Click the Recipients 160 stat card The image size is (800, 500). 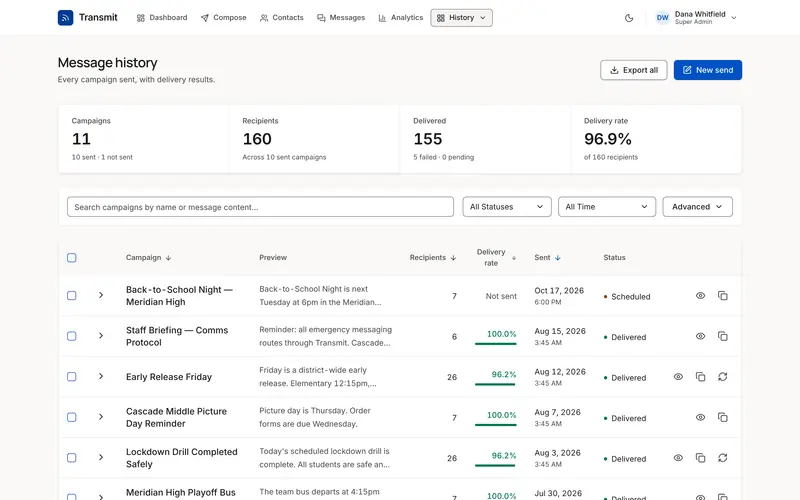[314, 139]
